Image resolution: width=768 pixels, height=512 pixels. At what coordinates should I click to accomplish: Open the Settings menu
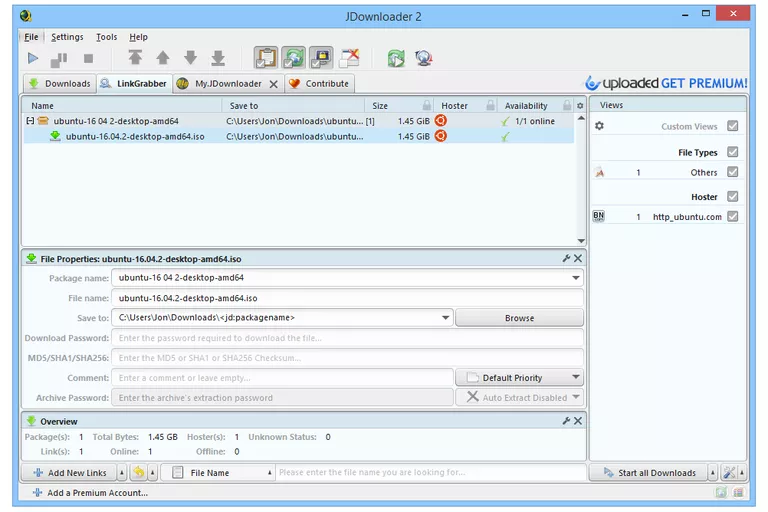67,37
